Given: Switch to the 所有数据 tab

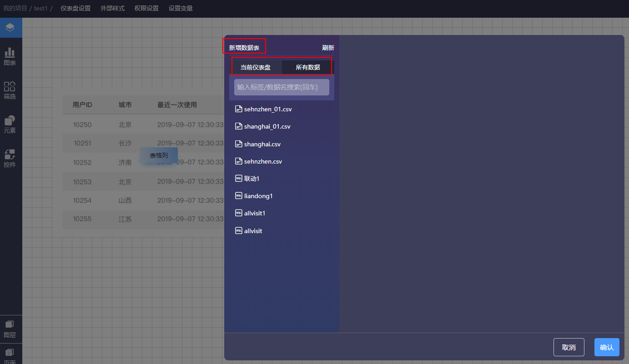Looking at the screenshot, I should (x=308, y=67).
